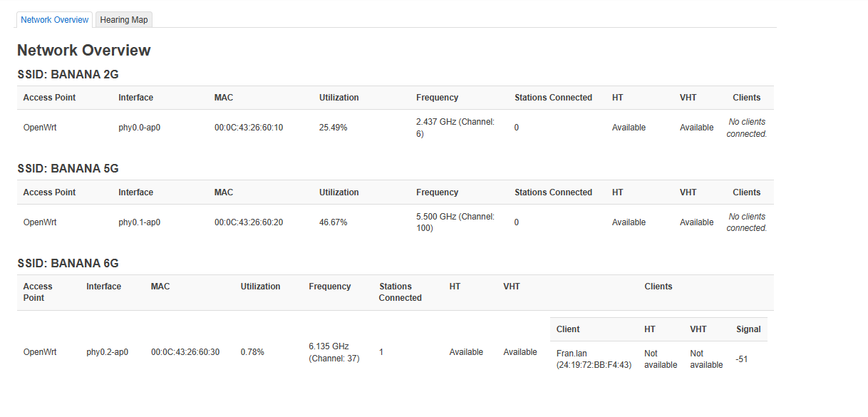Click the 2.437 GHz frequency cell
The height and width of the screenshot is (417, 868).
click(x=455, y=128)
